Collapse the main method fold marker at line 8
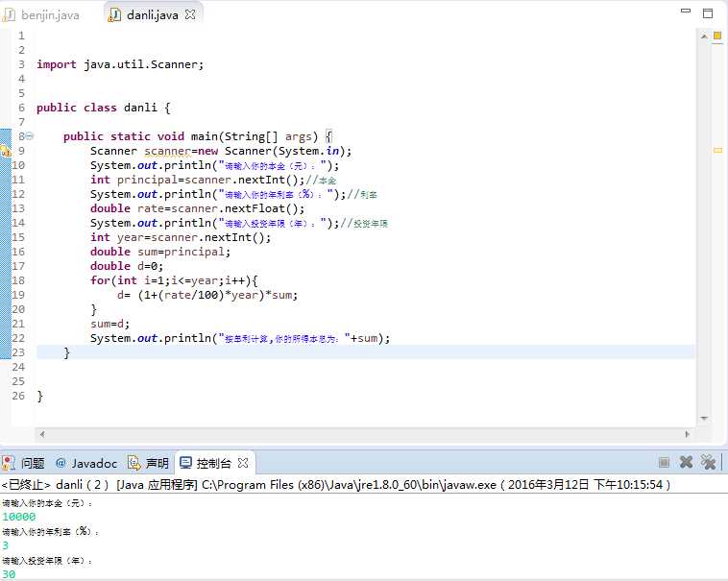 pyautogui.click(x=29, y=136)
